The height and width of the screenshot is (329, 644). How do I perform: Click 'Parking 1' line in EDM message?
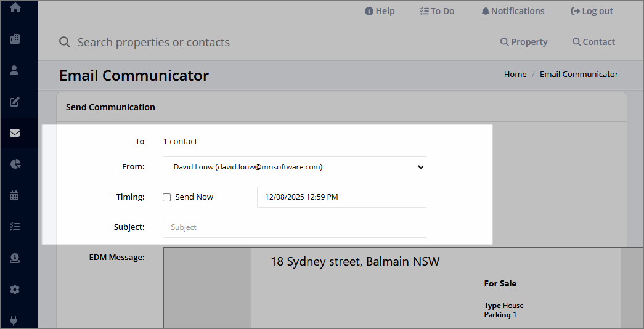[500, 315]
